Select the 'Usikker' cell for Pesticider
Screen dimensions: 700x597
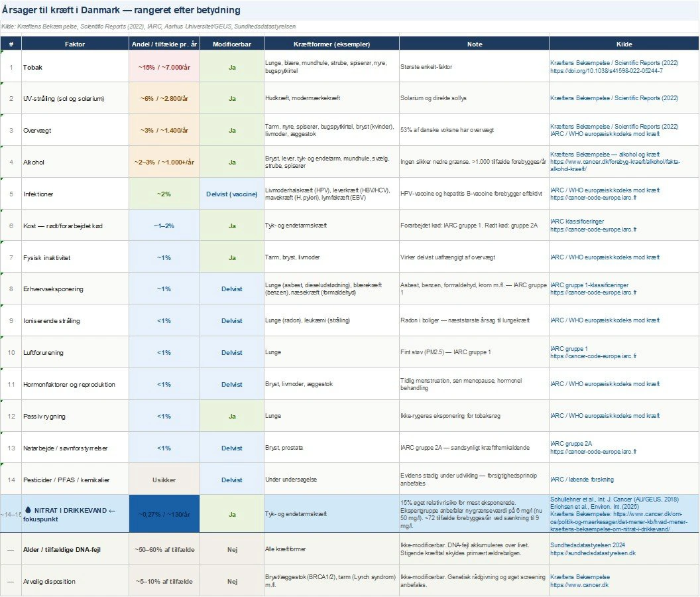click(164, 479)
